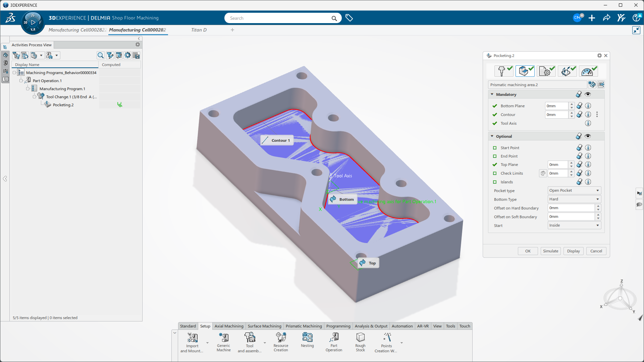Erase the Bottom Plane selection
Viewport: 644px width, 362px height.
pyautogui.click(x=579, y=106)
